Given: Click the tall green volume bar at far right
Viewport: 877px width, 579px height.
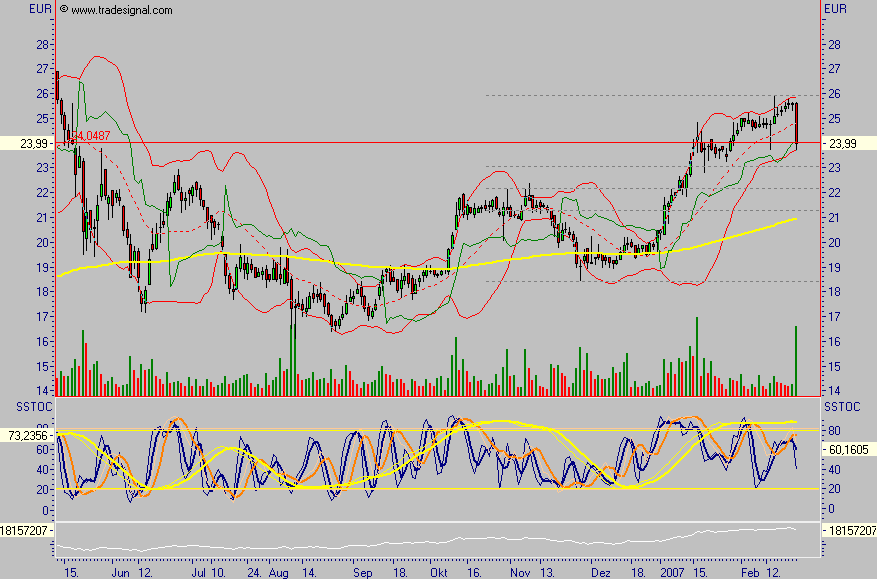Looking at the screenshot, I should [x=796, y=358].
